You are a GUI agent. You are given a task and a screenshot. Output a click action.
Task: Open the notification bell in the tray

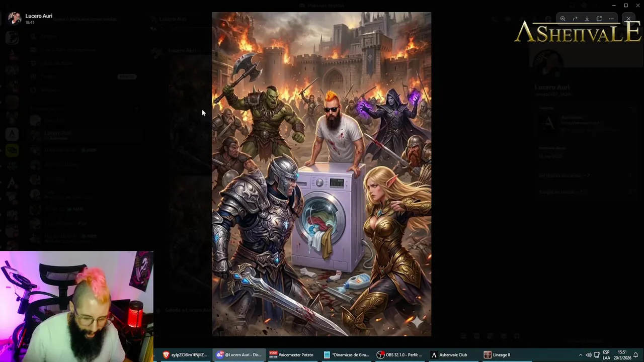(x=636, y=355)
